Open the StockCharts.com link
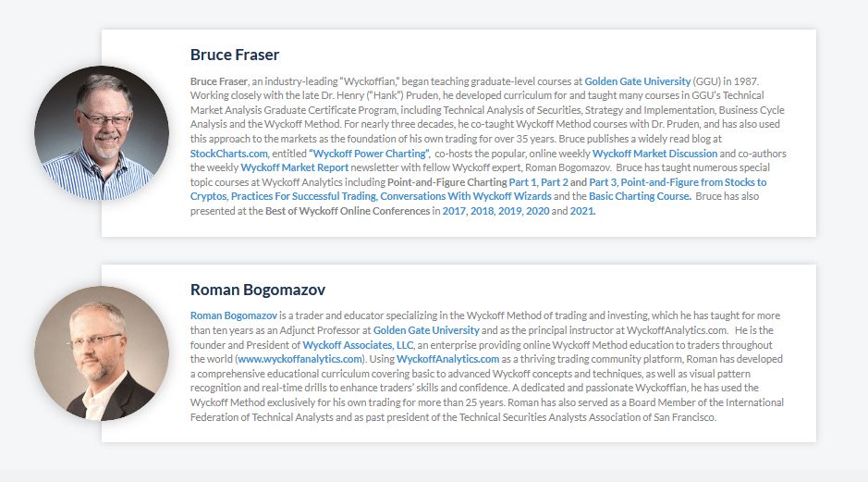Viewport: 868px width, 482px height. (228, 154)
